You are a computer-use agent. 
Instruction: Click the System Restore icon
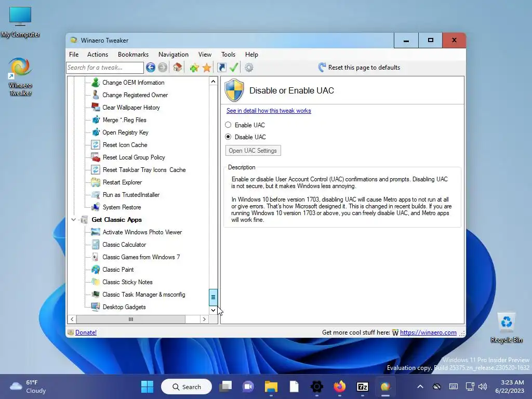tap(96, 207)
